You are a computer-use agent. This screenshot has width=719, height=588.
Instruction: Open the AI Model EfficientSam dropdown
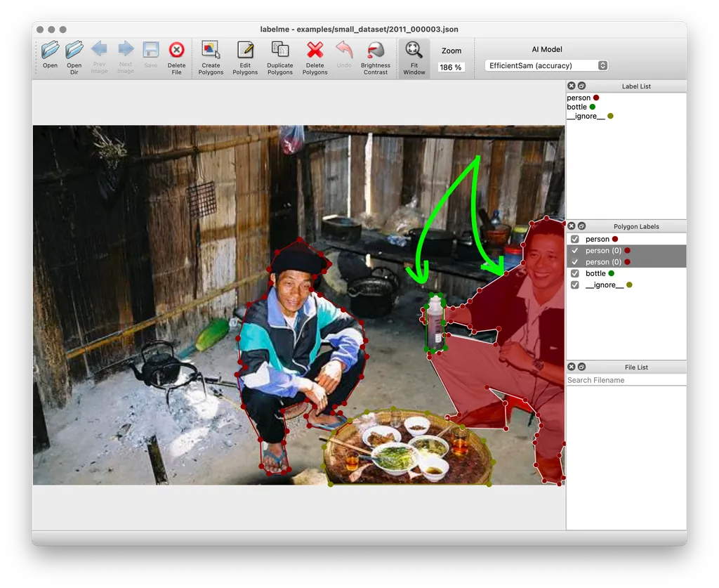tap(546, 65)
